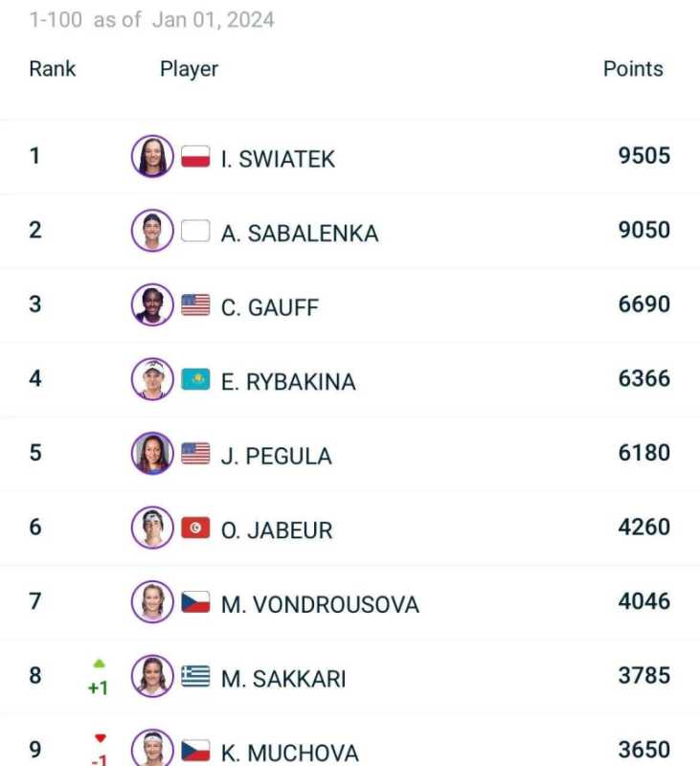This screenshot has height=766, width=700.
Task: Click the USA flag beside C. Gauff
Action: click(x=195, y=305)
